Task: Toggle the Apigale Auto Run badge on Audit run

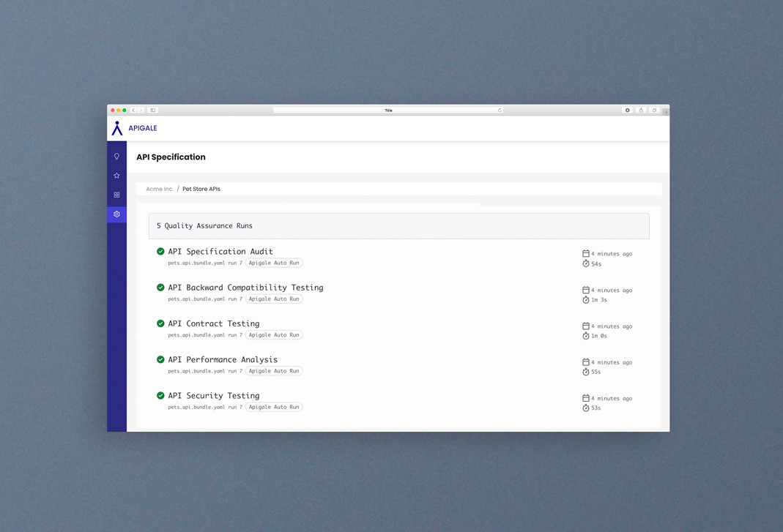Action: click(x=274, y=263)
